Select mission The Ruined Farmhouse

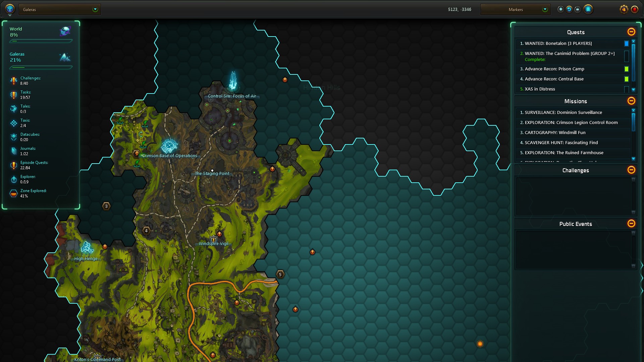coord(573,153)
